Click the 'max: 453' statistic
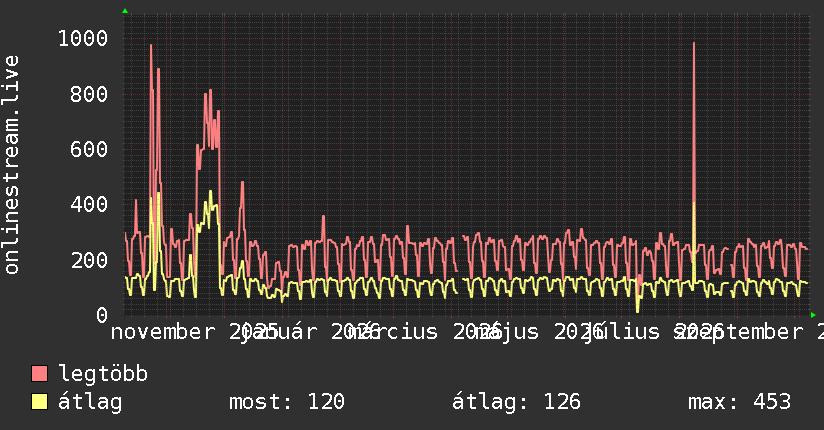The image size is (824, 430). point(739,402)
